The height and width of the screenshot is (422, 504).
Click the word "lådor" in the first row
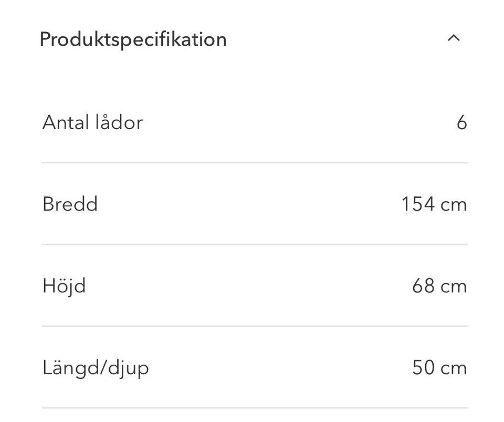tap(119, 122)
